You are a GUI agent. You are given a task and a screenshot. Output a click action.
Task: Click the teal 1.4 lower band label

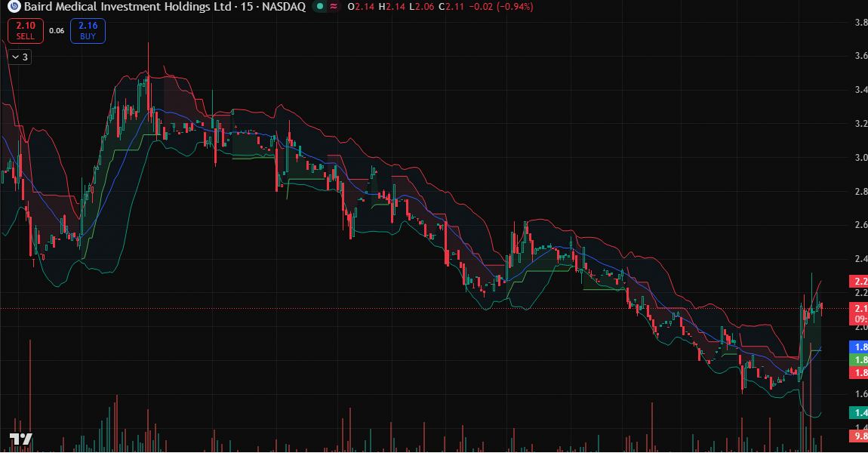point(859,412)
